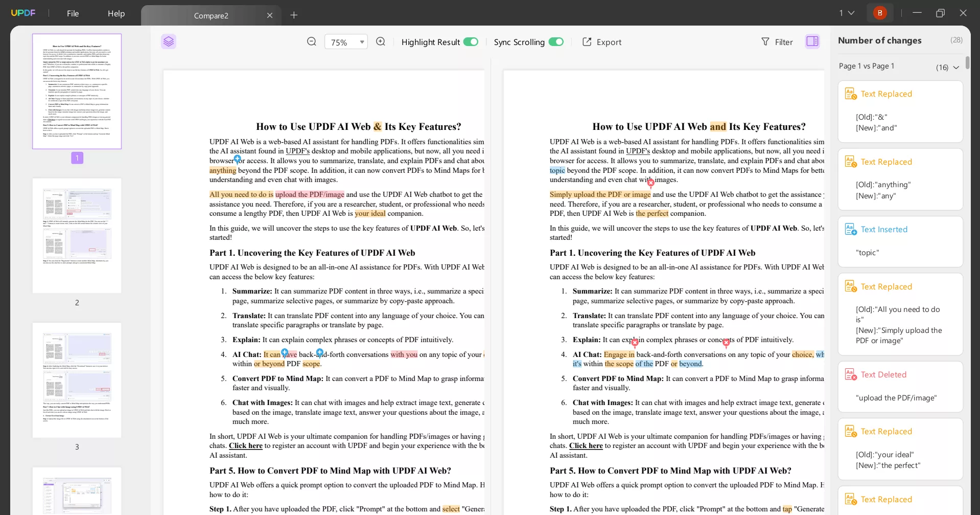Click the user avatar B icon
Viewport: 980px width, 515px height.
(879, 13)
